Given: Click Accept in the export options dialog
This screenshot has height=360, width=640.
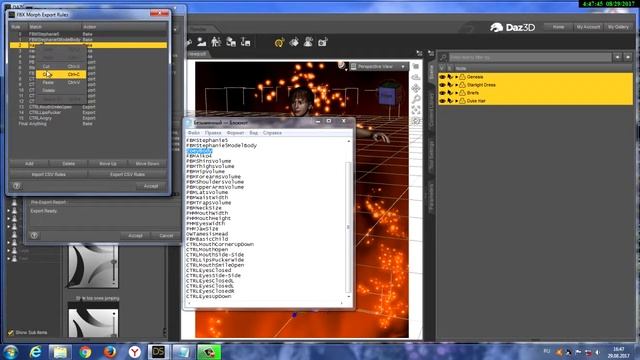Looking at the screenshot, I should click(135, 236).
